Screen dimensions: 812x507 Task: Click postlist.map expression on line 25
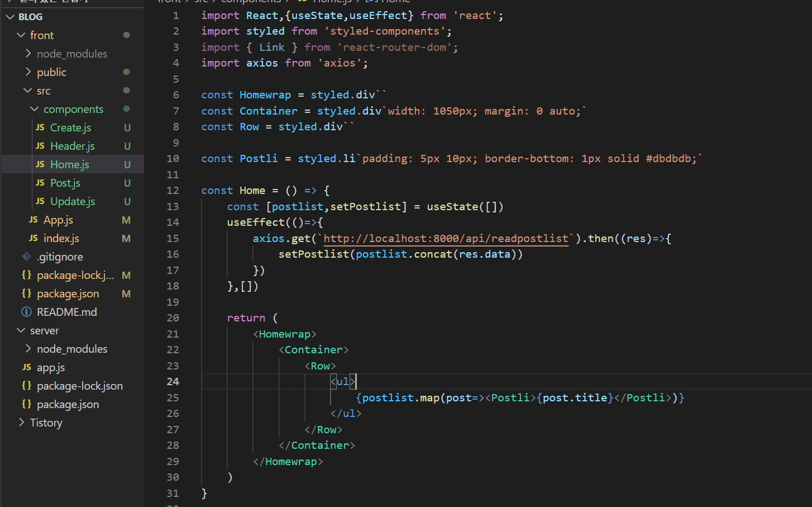[401, 398]
